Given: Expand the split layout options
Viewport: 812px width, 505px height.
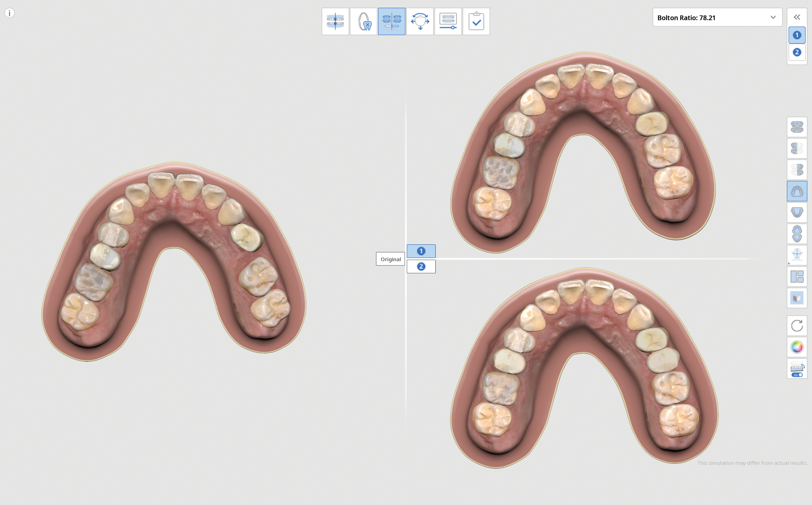Looking at the screenshot, I should 797,276.
